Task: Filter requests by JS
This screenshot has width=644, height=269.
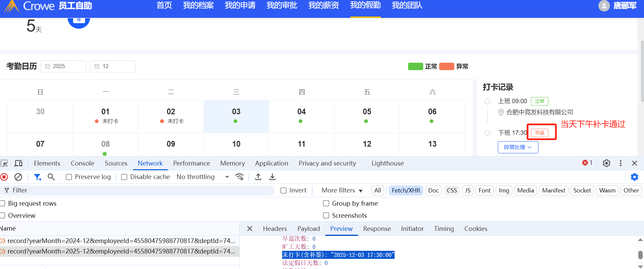Action: (467, 190)
